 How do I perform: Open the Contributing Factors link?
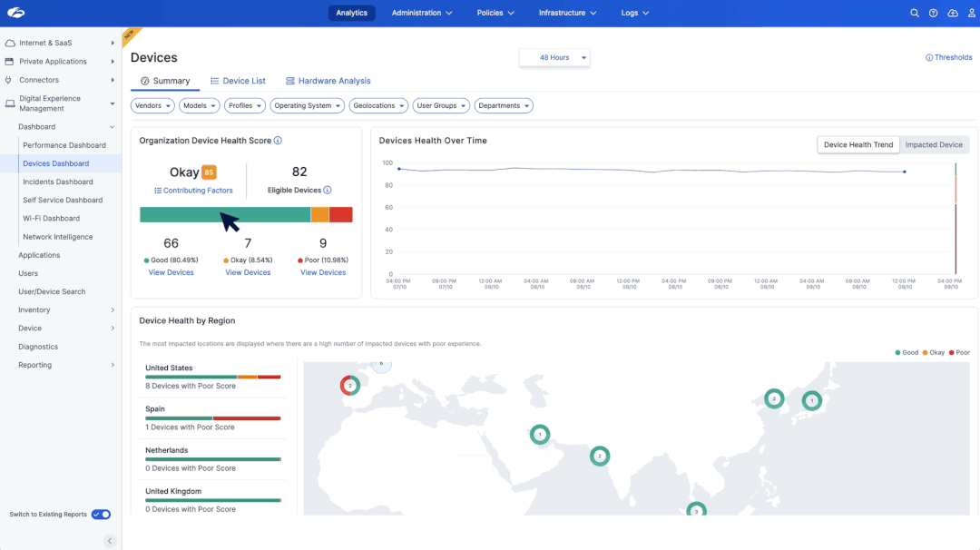click(x=193, y=191)
